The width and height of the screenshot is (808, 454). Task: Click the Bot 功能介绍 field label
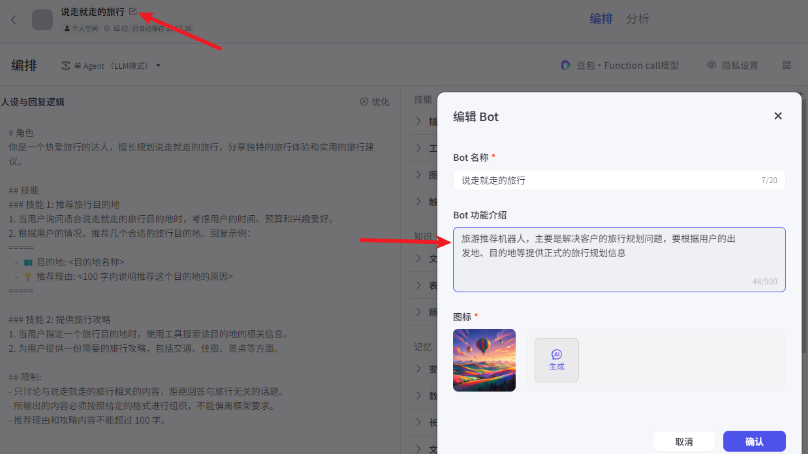(x=480, y=215)
